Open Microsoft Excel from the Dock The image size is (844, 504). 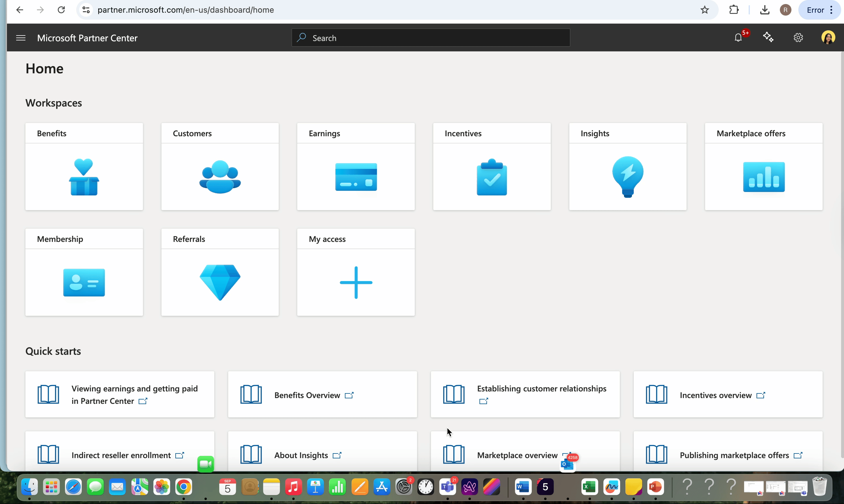590,487
